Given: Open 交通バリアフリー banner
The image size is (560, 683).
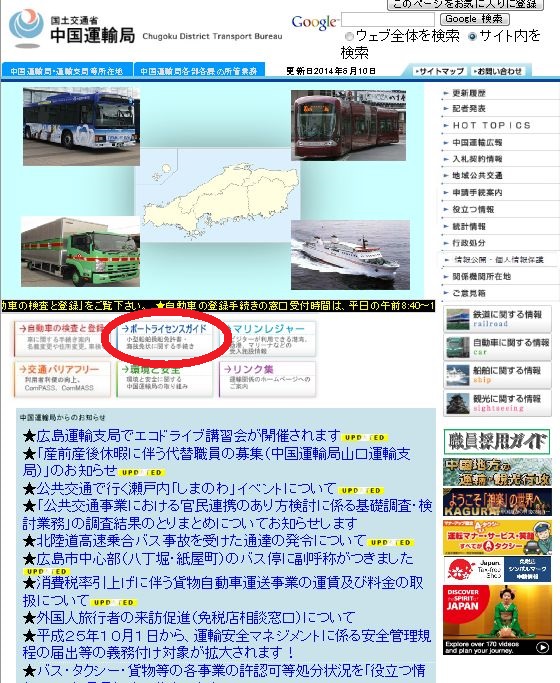Looking at the screenshot, I should (x=62, y=380).
